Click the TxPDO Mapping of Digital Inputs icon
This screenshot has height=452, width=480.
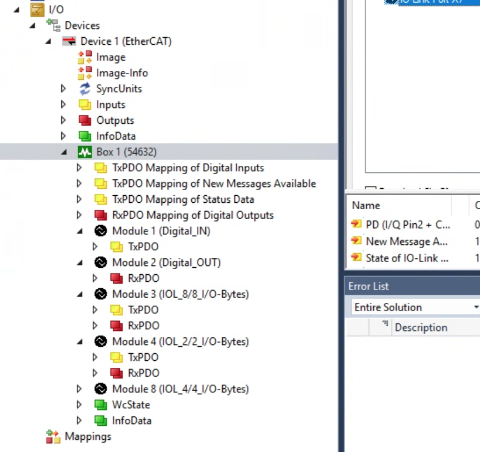101,168
